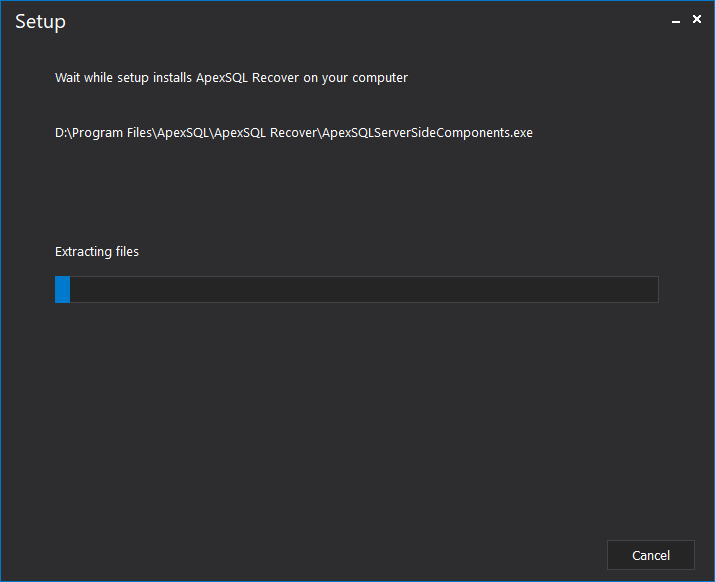Click the "D:" drive letter in the path
715x582 pixels.
(61, 132)
